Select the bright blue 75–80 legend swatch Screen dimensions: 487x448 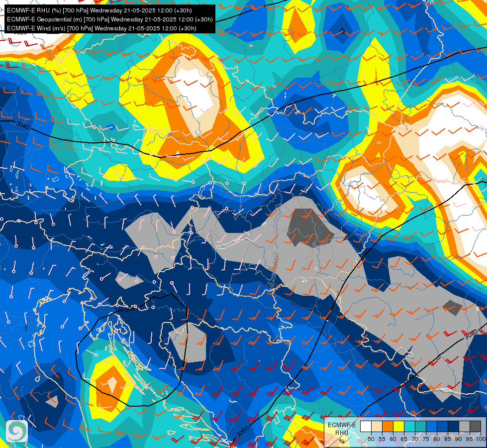[431, 426]
